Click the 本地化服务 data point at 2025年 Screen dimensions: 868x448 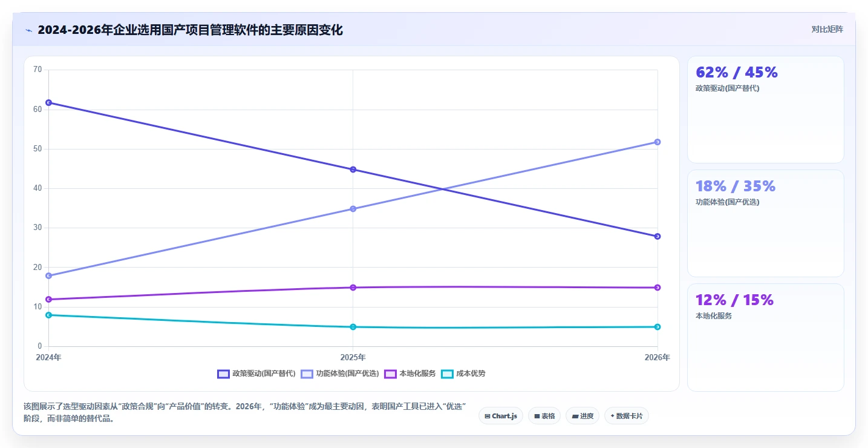click(x=353, y=288)
